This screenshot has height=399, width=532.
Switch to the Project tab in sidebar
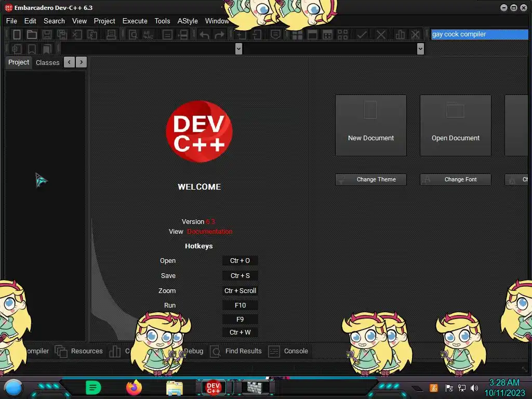19,62
